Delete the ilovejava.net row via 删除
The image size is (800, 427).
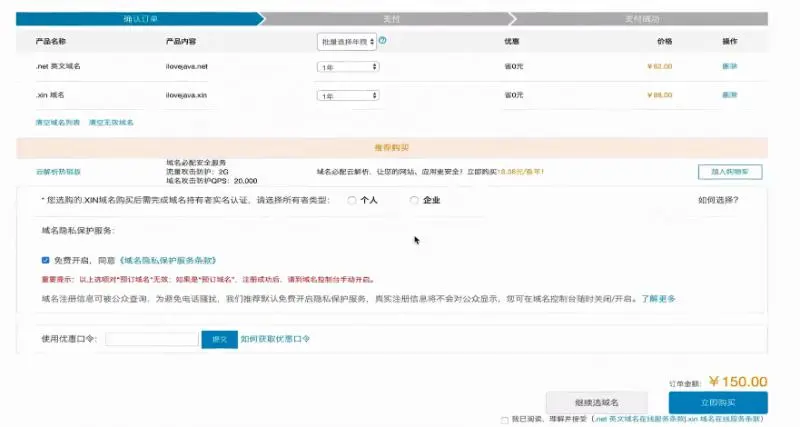click(730, 66)
